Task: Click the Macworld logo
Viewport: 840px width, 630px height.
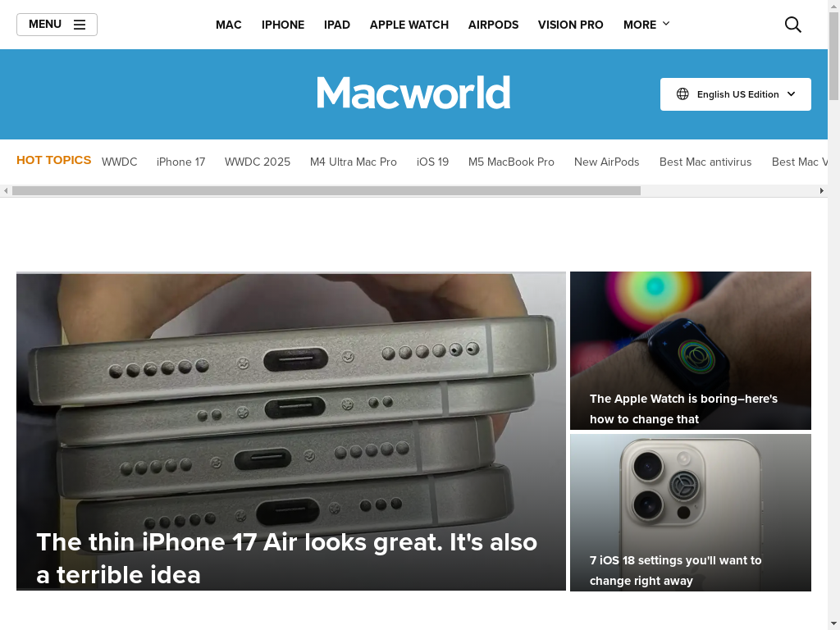Action: pyautogui.click(x=413, y=94)
